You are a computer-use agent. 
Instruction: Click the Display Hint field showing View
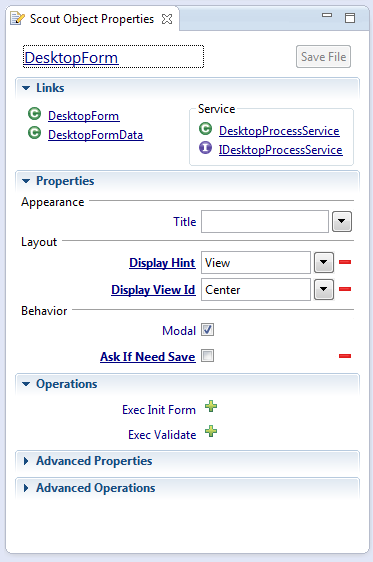tap(256, 262)
